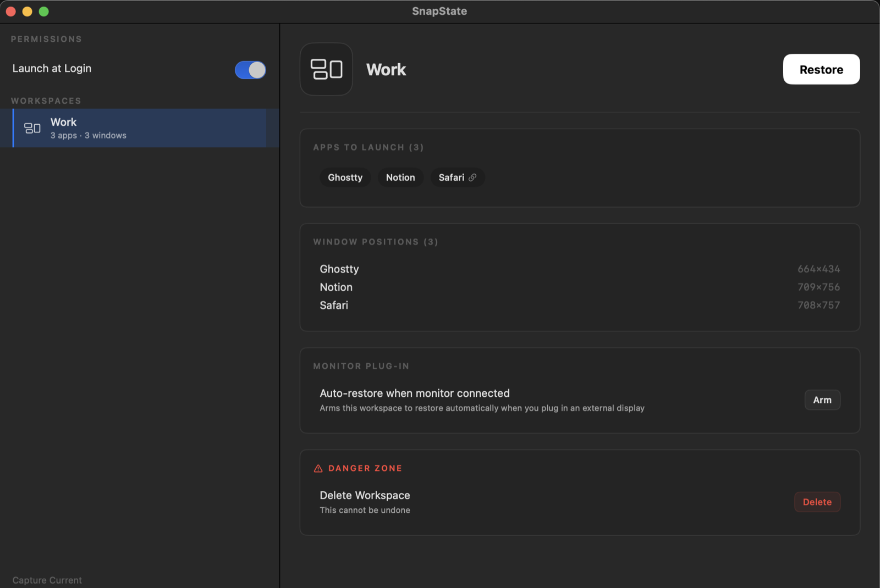Select the Ghostty window position row
The height and width of the screenshot is (588, 880).
point(580,269)
